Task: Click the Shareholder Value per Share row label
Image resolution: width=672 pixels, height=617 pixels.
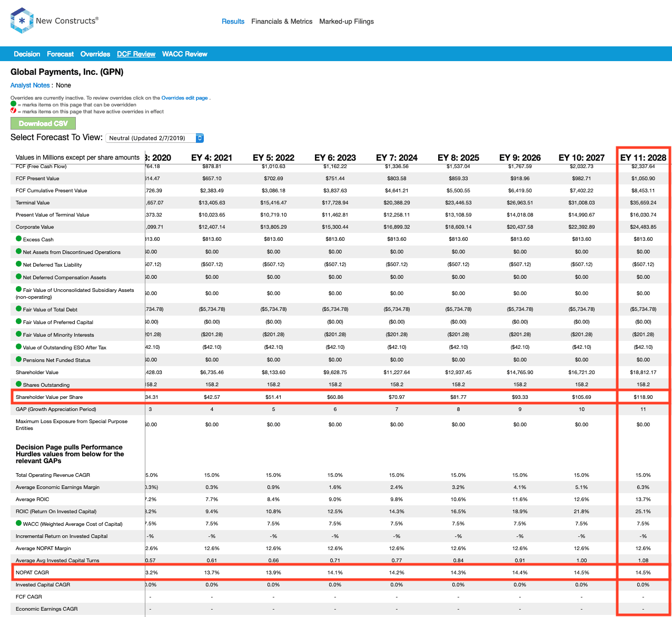Action: pyautogui.click(x=49, y=397)
